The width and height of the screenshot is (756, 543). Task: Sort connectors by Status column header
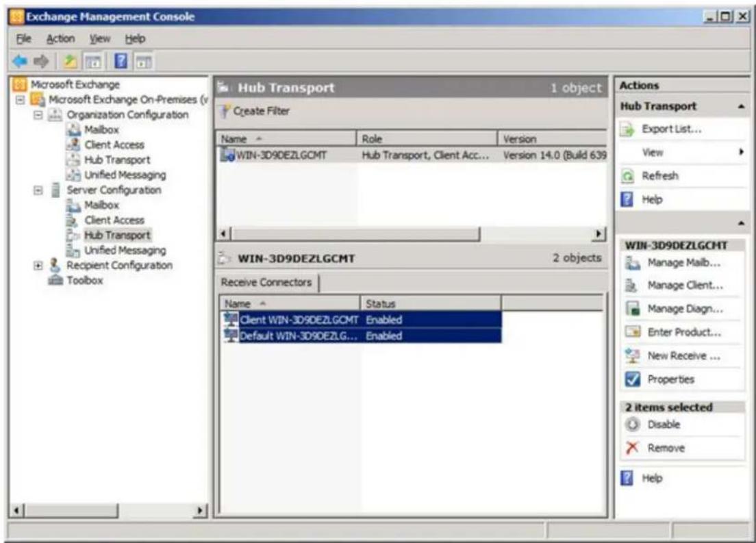coord(431,304)
